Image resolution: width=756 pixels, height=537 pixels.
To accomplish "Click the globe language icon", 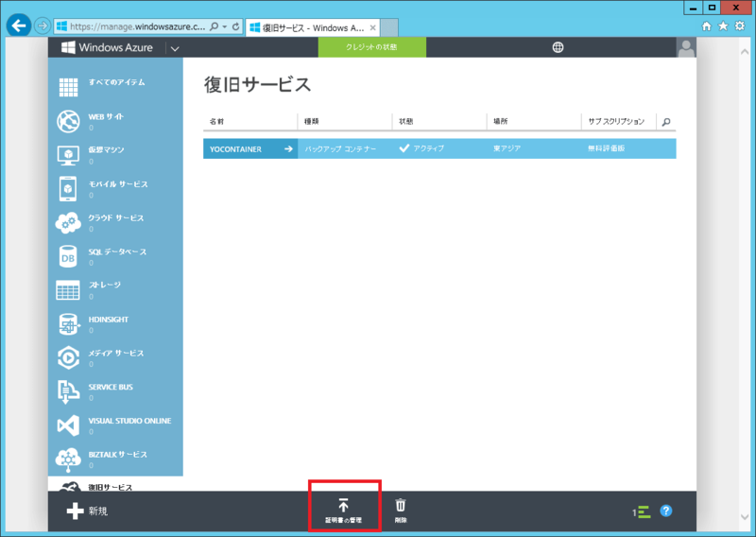I will (558, 47).
